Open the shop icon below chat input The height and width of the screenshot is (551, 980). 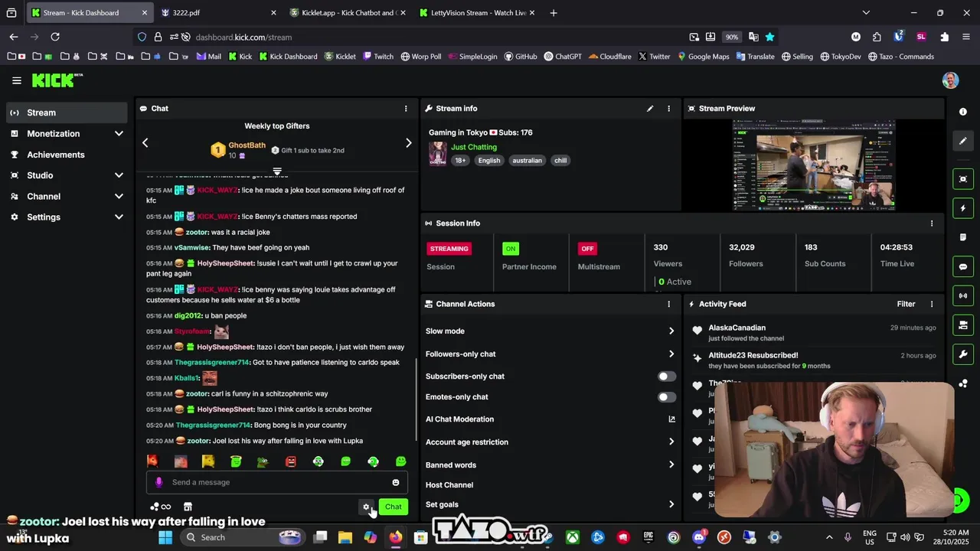[188, 507]
